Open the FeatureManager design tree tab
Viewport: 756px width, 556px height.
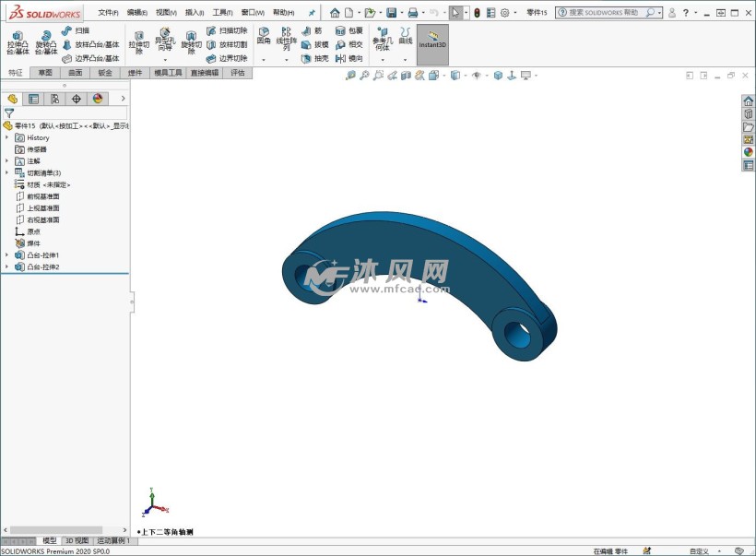click(x=13, y=99)
